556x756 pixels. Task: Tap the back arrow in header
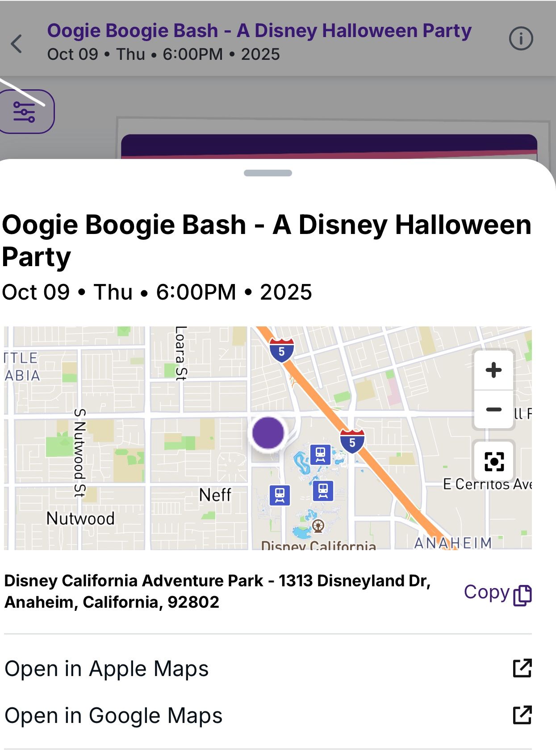[17, 43]
